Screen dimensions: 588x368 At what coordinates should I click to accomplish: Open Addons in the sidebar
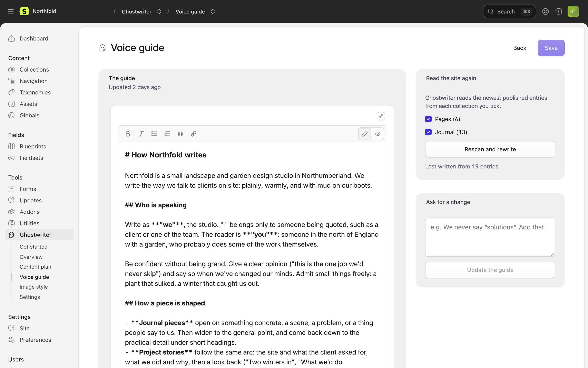coord(39,212)
